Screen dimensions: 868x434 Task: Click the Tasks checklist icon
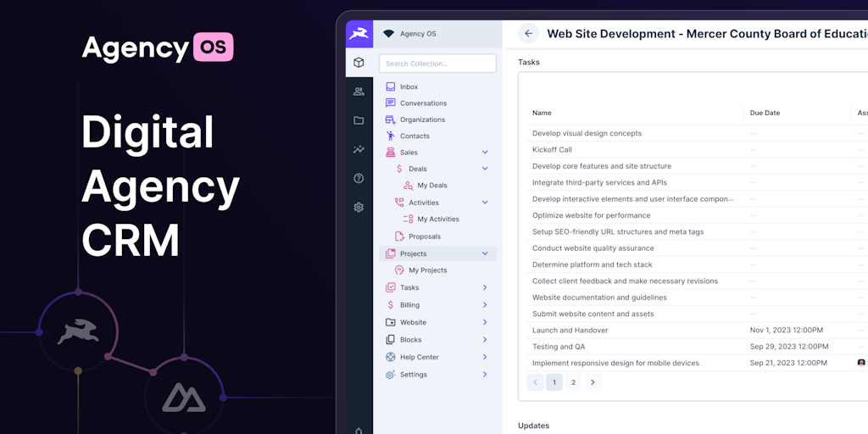click(391, 287)
